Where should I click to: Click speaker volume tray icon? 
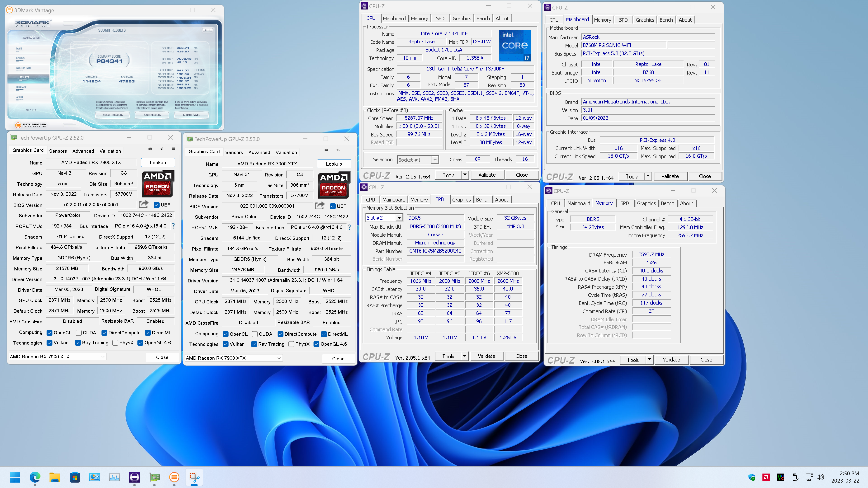[x=820, y=477]
